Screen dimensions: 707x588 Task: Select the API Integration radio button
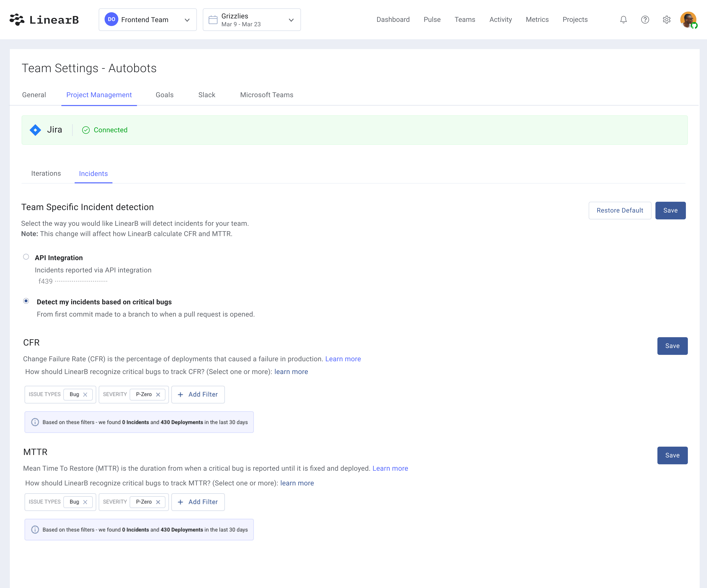click(26, 257)
